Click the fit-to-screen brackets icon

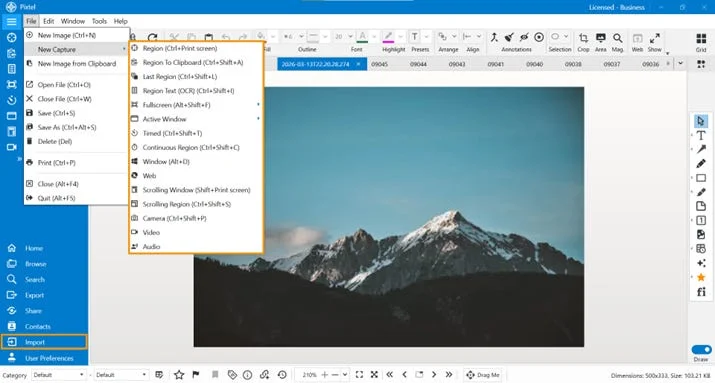(x=359, y=375)
